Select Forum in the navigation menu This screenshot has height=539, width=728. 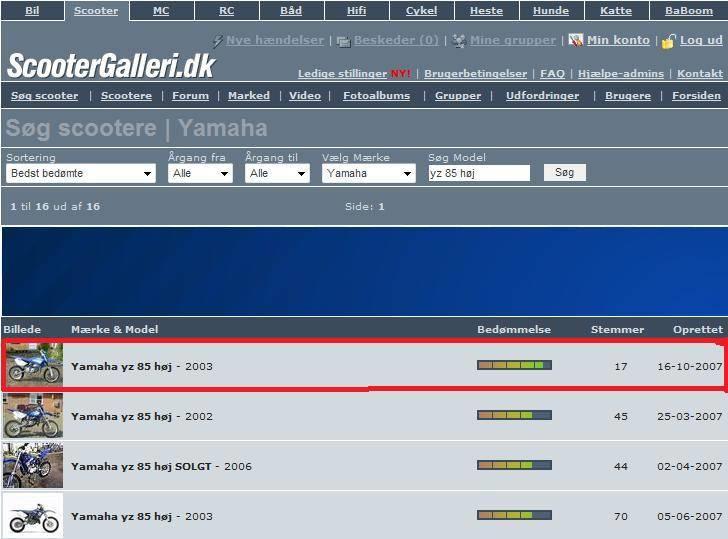[190, 96]
